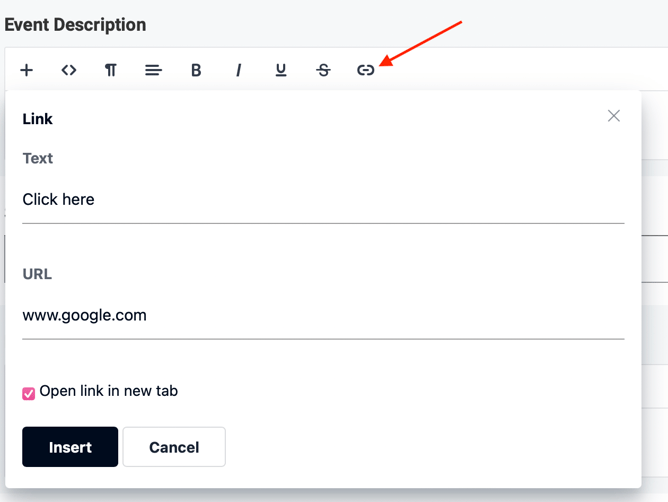
Task: Close the Link dialog with the X
Action: [x=614, y=116]
